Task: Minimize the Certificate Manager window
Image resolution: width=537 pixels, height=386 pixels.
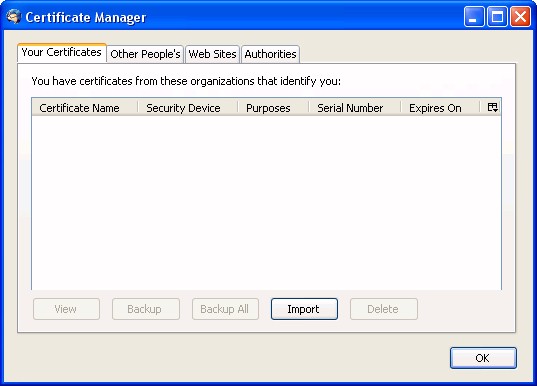Action: (x=474, y=16)
